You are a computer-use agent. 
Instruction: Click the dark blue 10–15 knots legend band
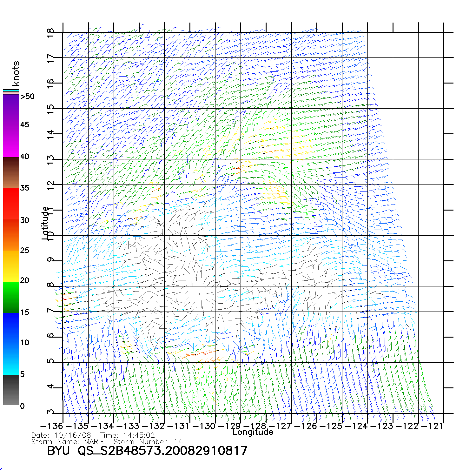tap(11, 328)
